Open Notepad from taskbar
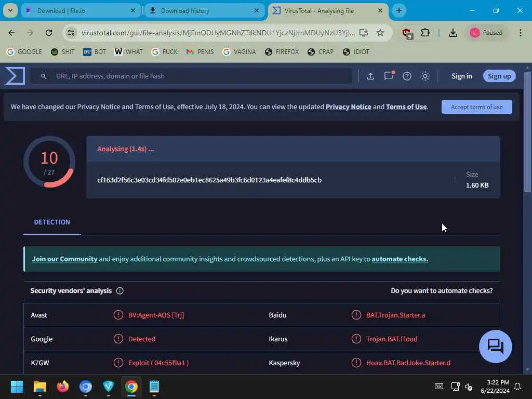Image resolution: width=532 pixels, height=399 pixels. click(154, 387)
